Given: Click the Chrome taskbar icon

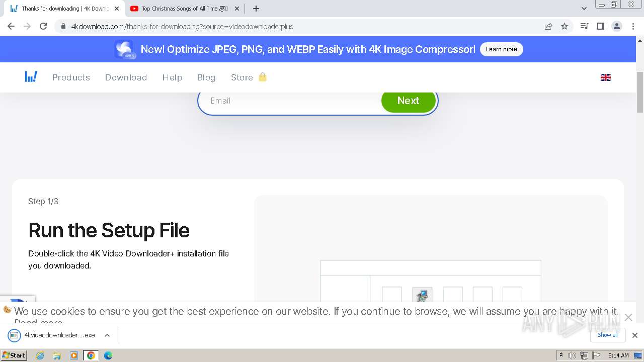Looking at the screenshot, I should (91, 355).
